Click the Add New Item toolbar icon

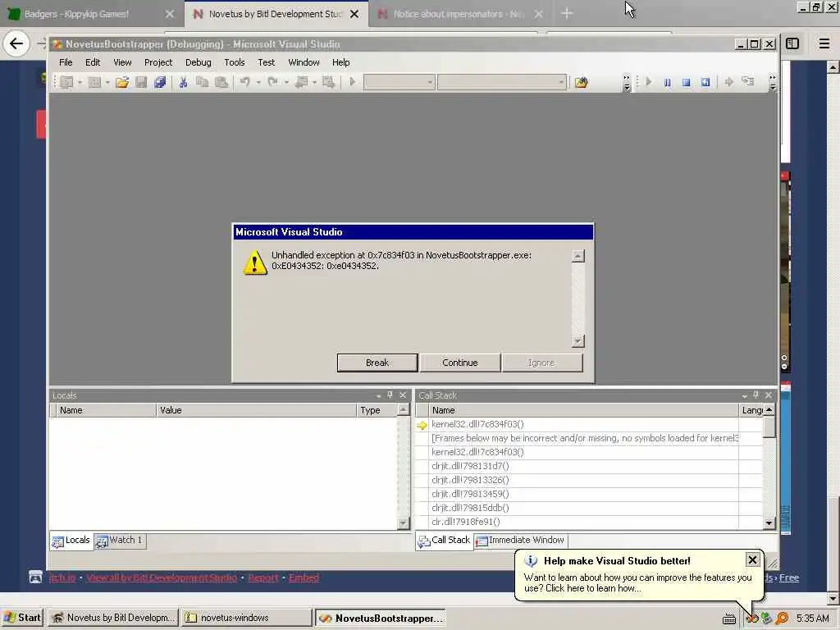(x=94, y=82)
